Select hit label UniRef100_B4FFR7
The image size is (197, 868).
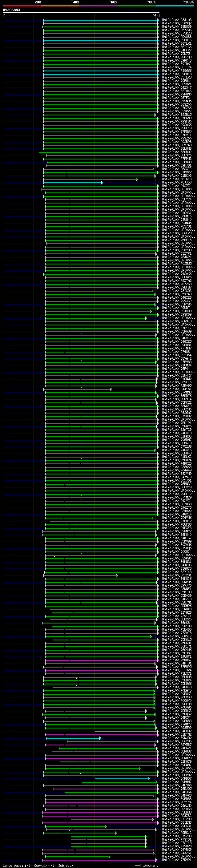click(177, 50)
